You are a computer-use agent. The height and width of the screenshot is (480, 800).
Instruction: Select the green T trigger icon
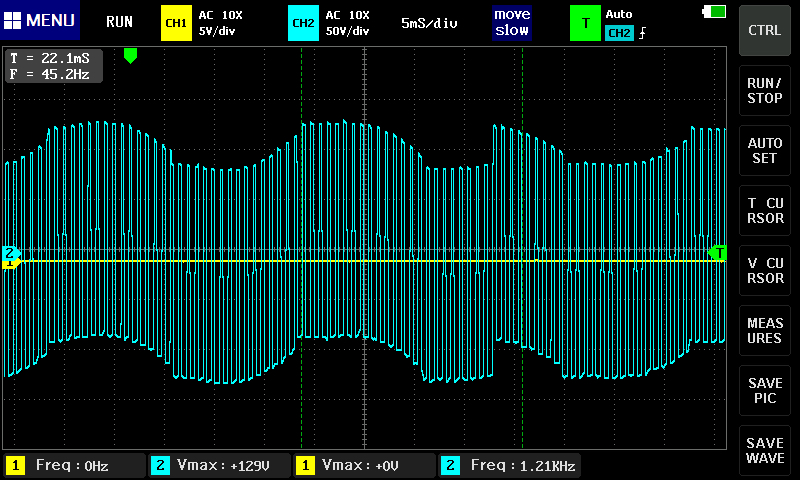click(585, 22)
